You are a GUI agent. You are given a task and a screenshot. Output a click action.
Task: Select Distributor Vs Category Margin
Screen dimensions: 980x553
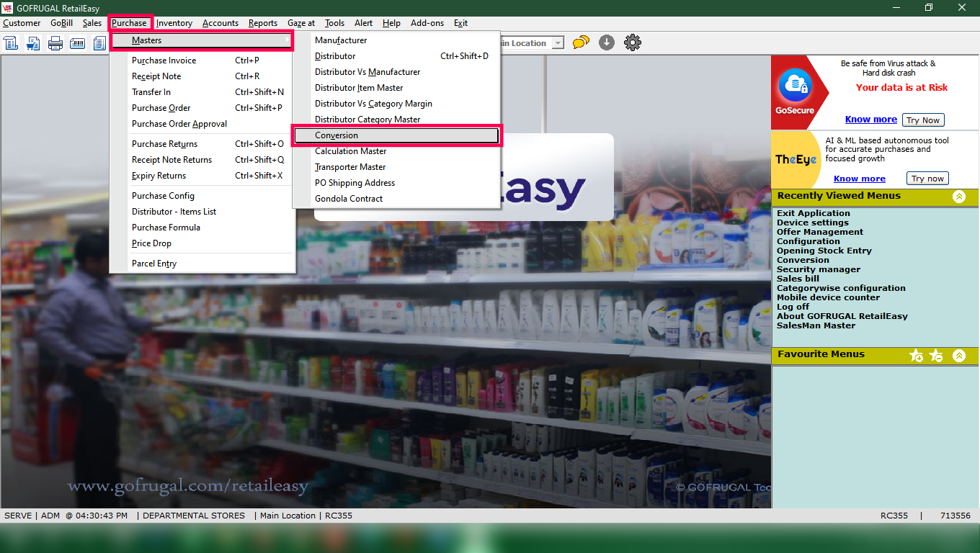[x=396, y=104]
